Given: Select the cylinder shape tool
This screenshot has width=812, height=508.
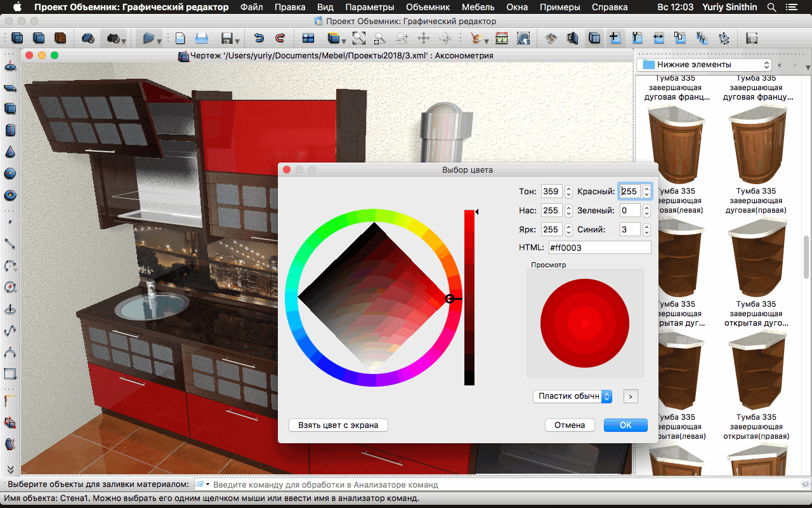Looking at the screenshot, I should click(x=10, y=131).
